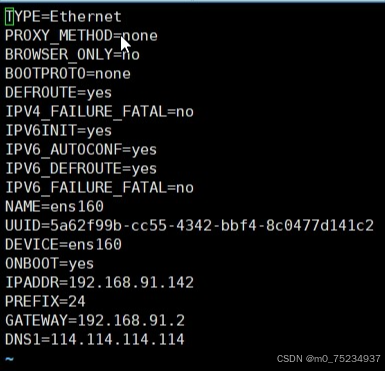Click on the UUID value string
This screenshot has width=385, height=371.
(x=212, y=226)
